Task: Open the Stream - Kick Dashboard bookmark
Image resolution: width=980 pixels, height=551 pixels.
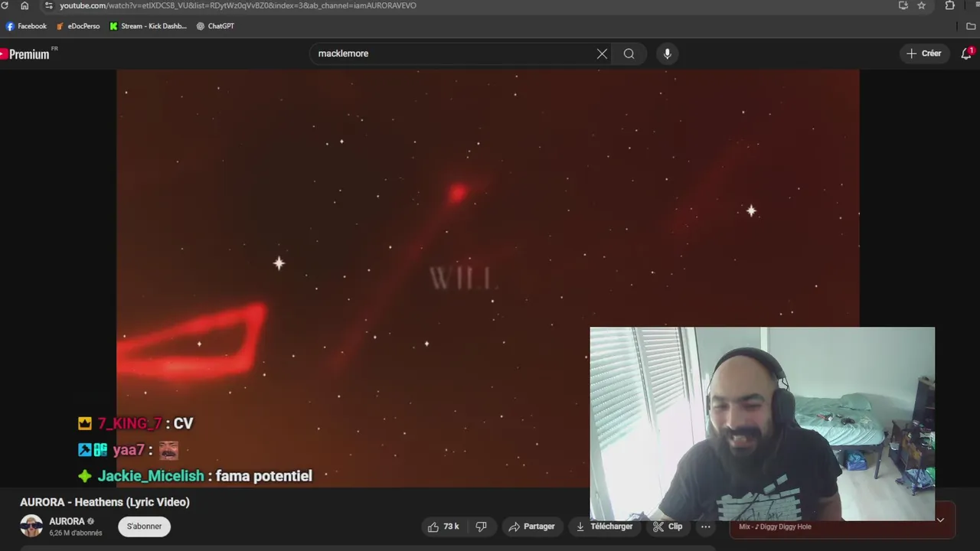Action: [x=149, y=26]
